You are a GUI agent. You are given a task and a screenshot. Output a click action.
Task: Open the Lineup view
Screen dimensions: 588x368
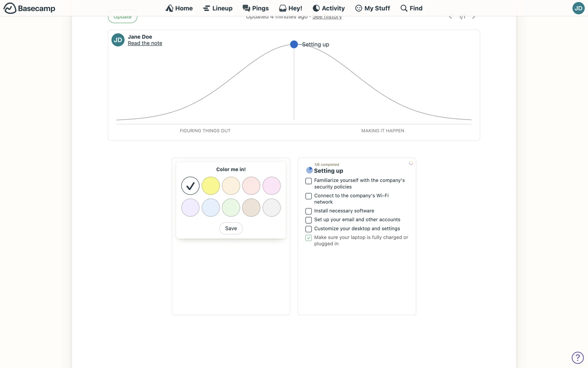(x=218, y=8)
